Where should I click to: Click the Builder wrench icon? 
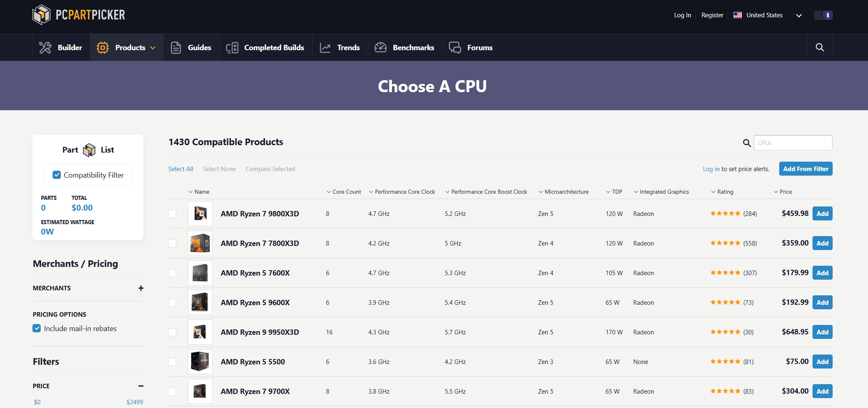[x=45, y=48]
